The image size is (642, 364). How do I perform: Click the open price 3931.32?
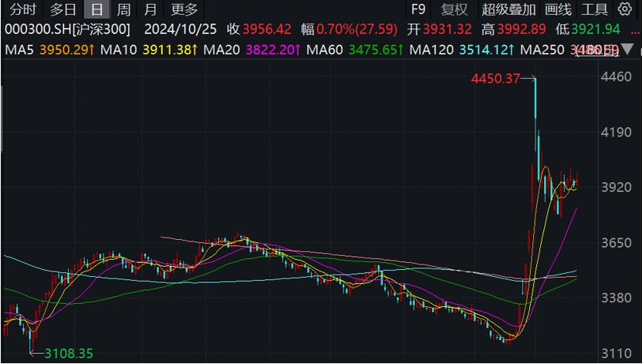point(447,29)
